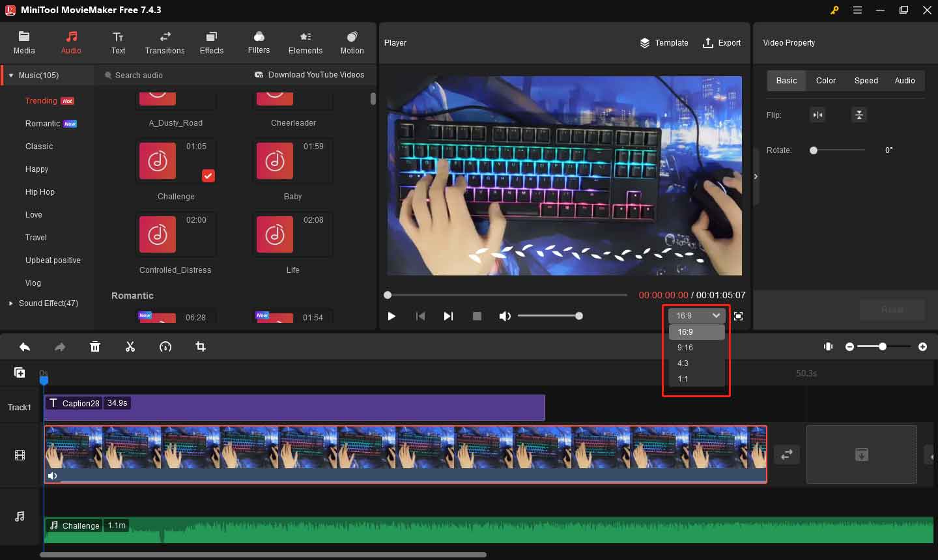Select the Challenge music thumbnail
Screen dimensions: 938x560
pos(158,161)
